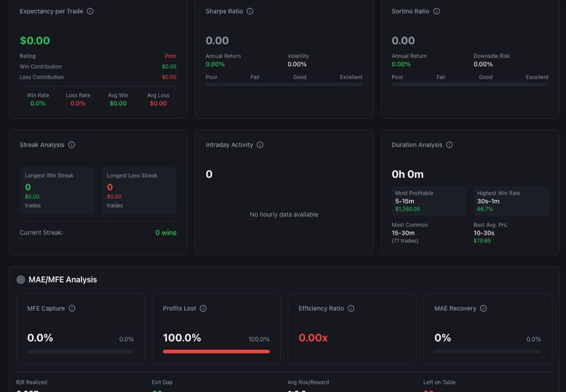Click the Sharpe Ratio Poor-to-Excellent gauge
566x392 pixels.
(x=284, y=83)
